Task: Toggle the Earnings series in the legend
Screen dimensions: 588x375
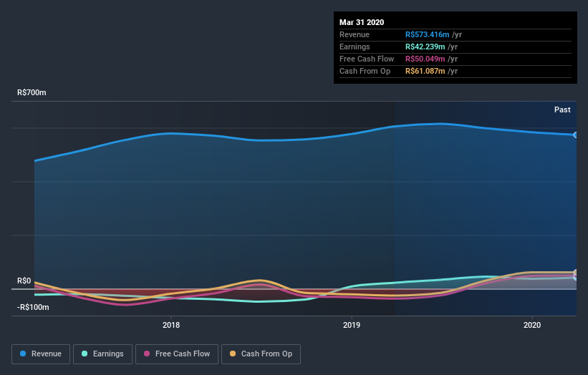Action: pyautogui.click(x=102, y=354)
